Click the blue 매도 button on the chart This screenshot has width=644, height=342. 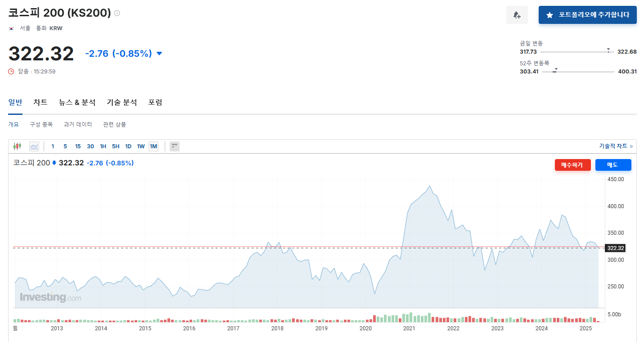click(613, 164)
